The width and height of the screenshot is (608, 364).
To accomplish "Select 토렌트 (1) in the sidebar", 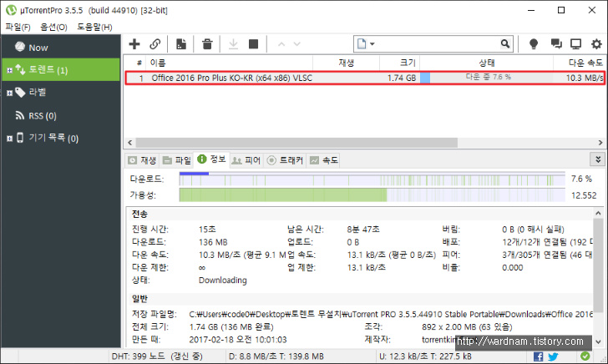I will pyautogui.click(x=61, y=70).
